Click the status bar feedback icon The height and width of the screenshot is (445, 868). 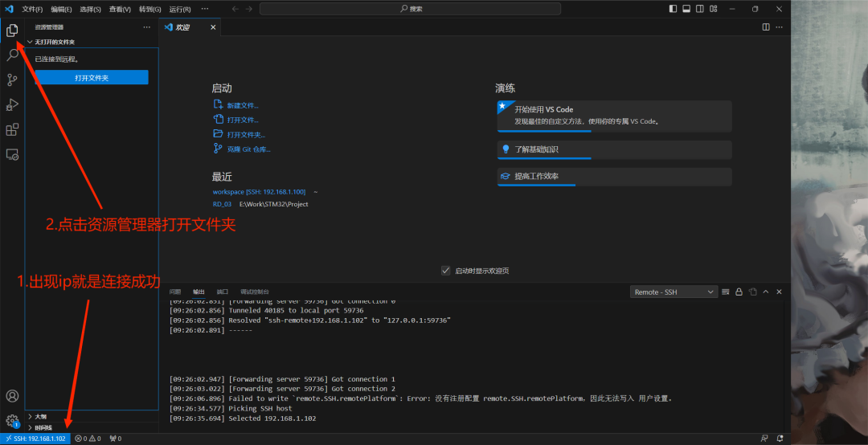click(764, 439)
